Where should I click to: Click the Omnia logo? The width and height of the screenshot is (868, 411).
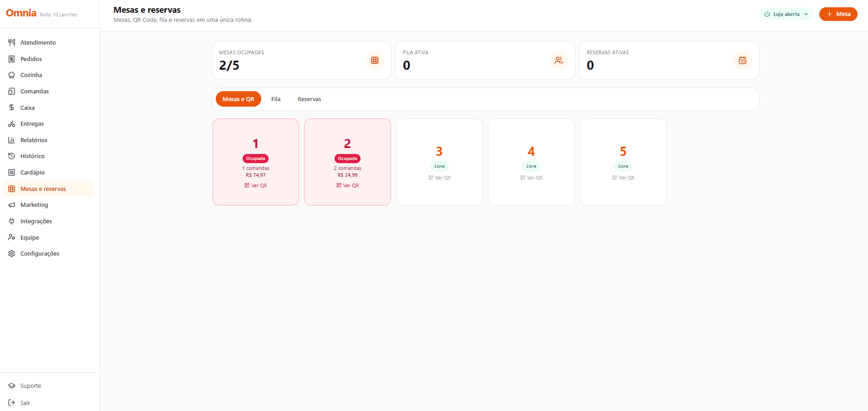click(21, 13)
